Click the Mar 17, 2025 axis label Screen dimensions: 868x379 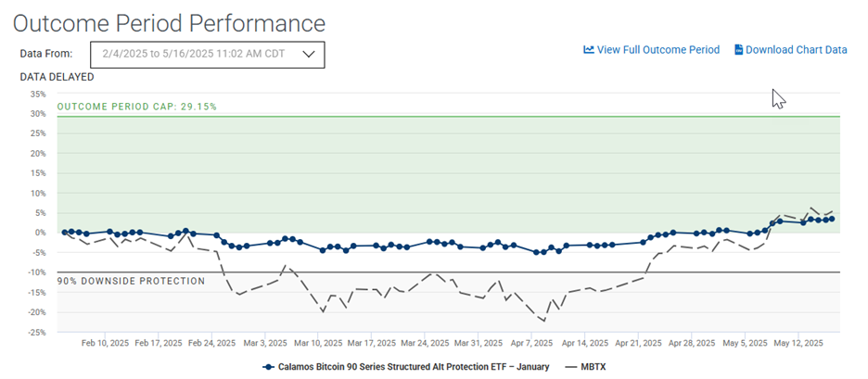pos(372,343)
